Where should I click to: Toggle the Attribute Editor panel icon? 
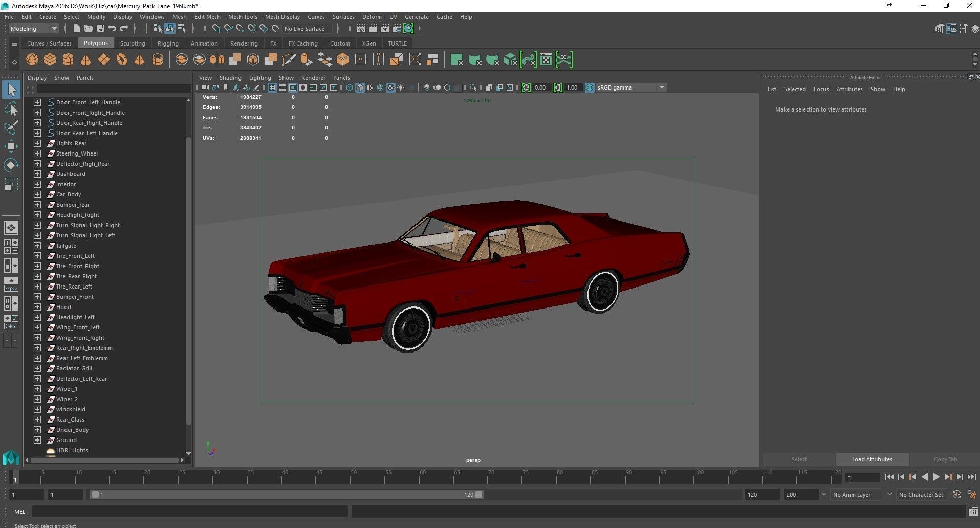(951, 29)
